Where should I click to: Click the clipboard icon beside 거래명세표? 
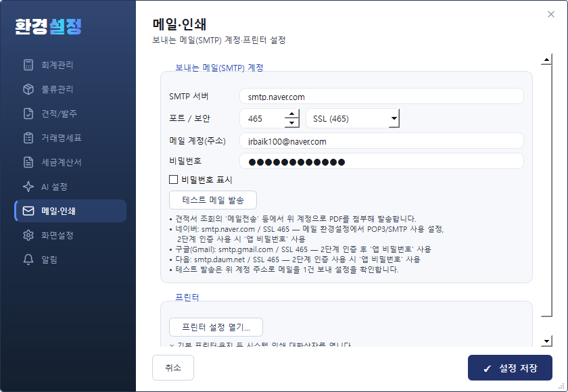tap(28, 138)
